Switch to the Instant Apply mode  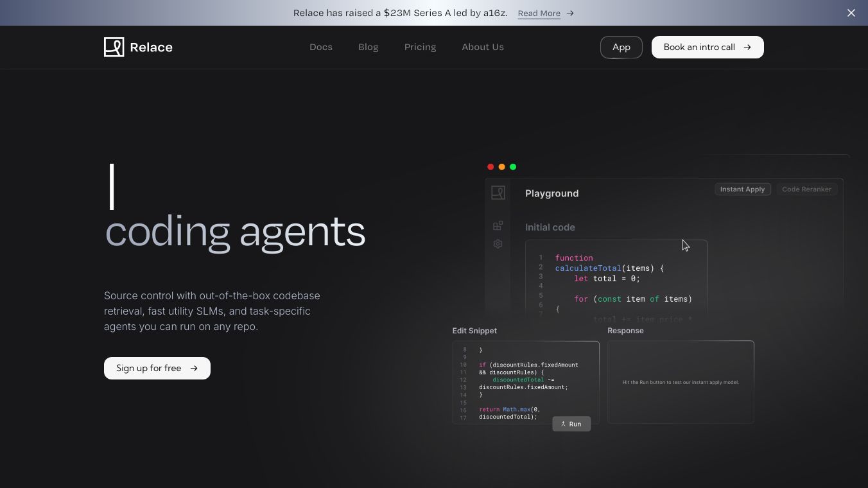click(742, 189)
